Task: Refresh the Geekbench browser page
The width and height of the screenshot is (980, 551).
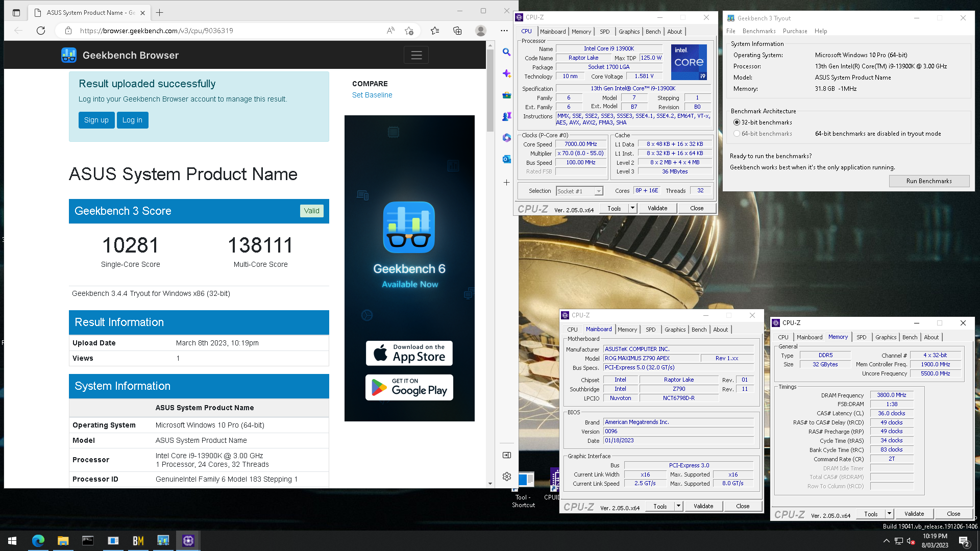Action: pos(41,31)
